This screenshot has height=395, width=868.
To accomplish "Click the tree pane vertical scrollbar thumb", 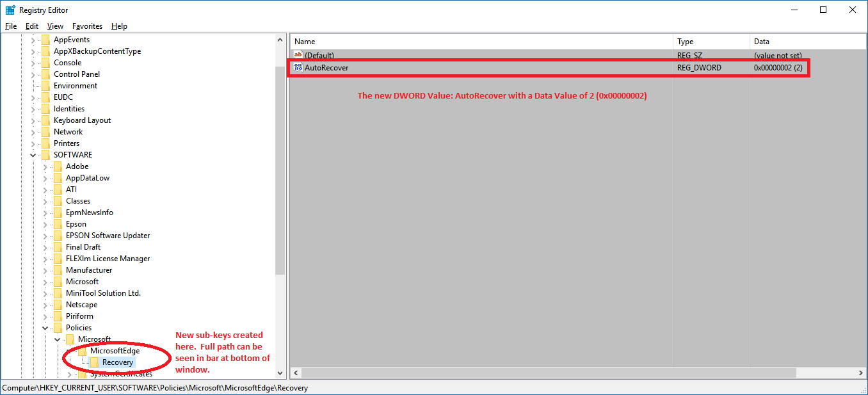I will [280, 170].
